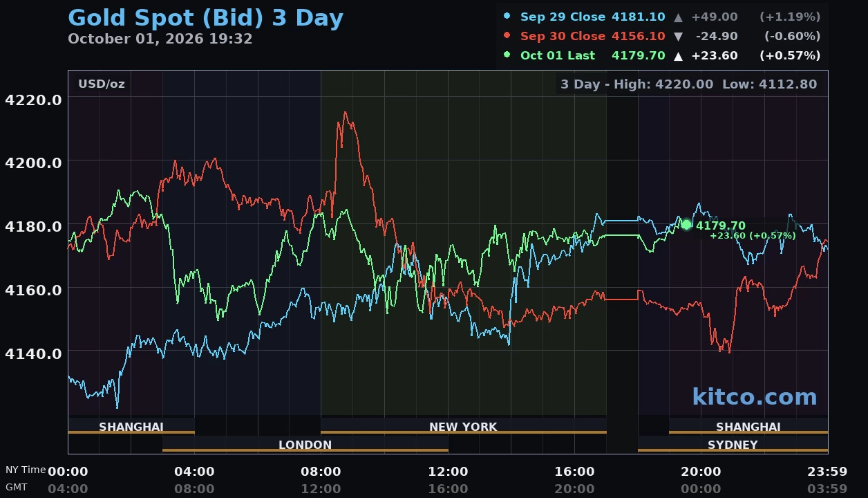Click the +49.00 change value
Image resolution: width=868 pixels, height=498 pixels.
coord(715,17)
